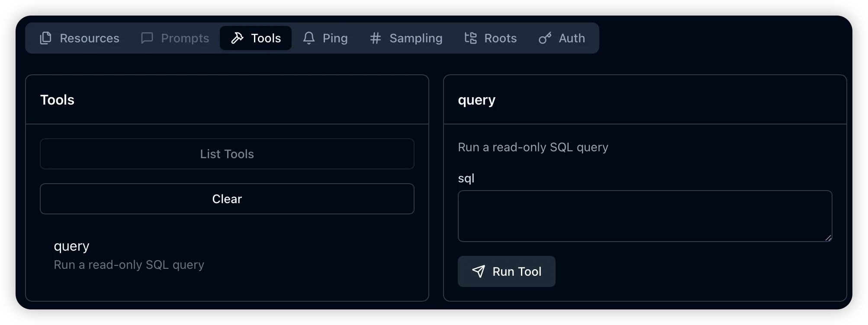Go to the Ping tab label
The height and width of the screenshot is (325, 868).
[335, 38]
